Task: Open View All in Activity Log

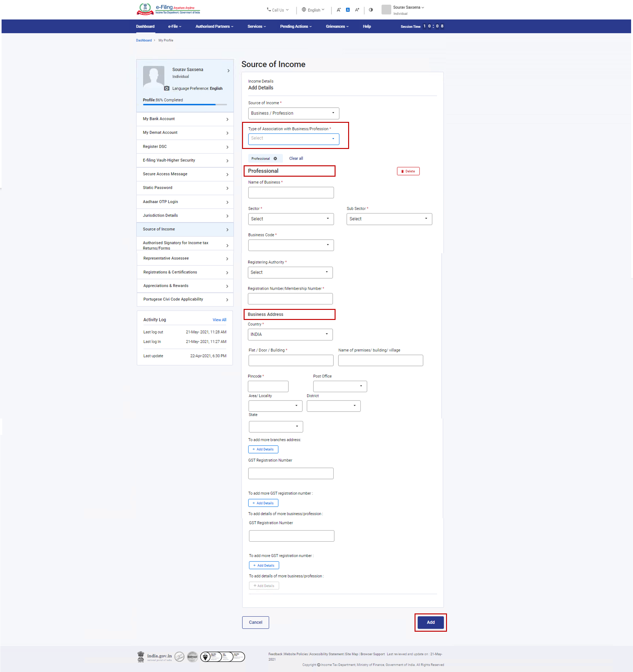Action: coord(219,319)
